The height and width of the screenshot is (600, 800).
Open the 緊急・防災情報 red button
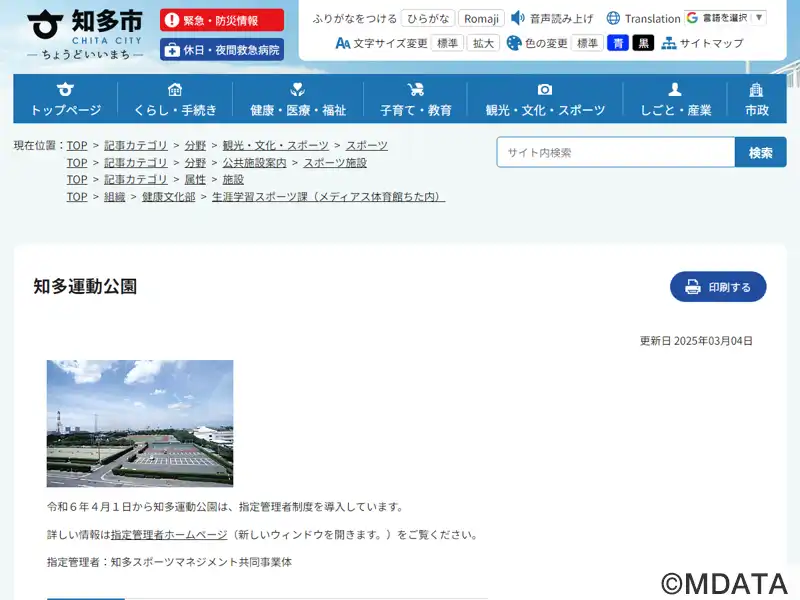coord(222,20)
